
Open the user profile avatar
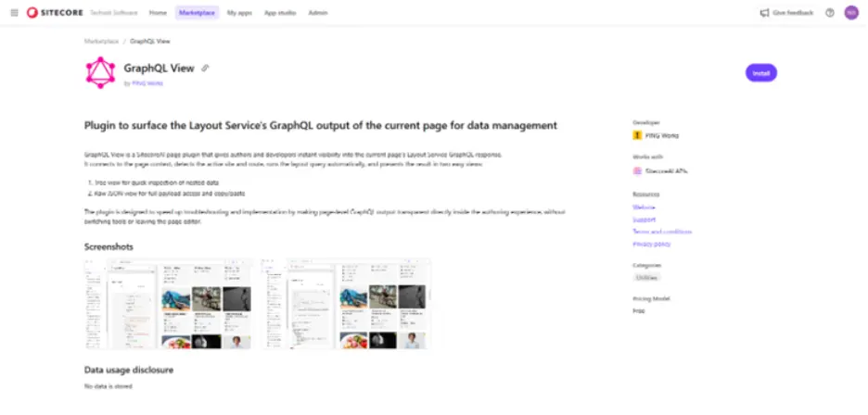pos(850,13)
